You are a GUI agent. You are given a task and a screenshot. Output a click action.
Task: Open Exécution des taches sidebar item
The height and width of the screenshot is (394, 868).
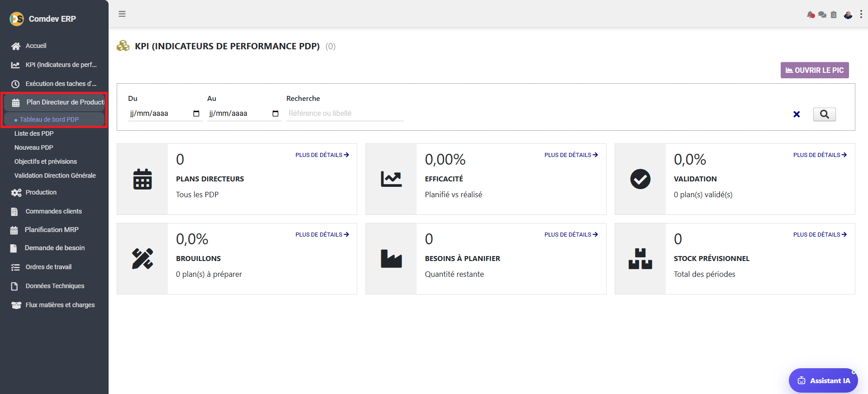point(54,84)
